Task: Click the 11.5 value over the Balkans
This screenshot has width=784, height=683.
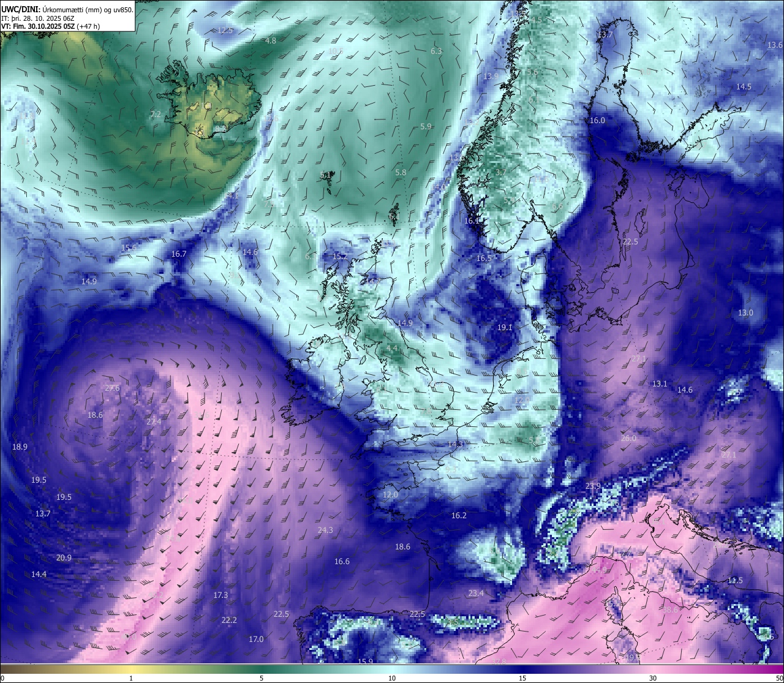Action: point(735,581)
